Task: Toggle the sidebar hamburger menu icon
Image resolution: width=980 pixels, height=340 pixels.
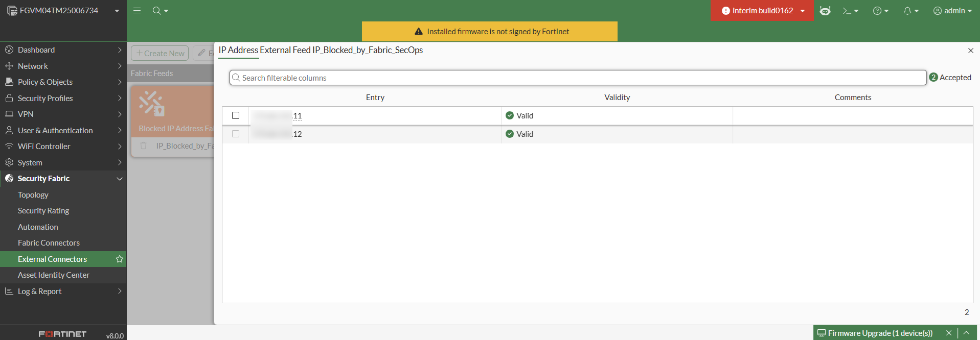Action: point(137,10)
